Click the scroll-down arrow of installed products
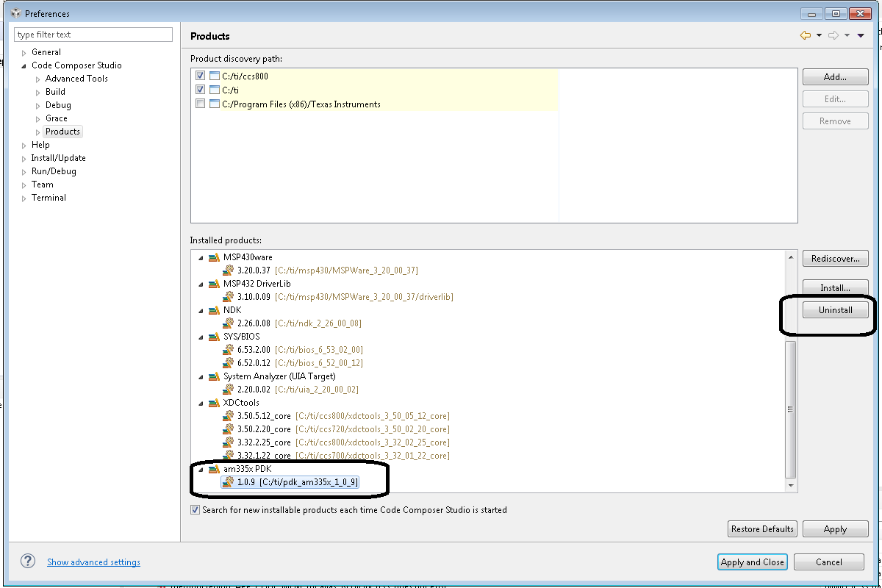Viewport: 882px width, 588px height. click(791, 485)
